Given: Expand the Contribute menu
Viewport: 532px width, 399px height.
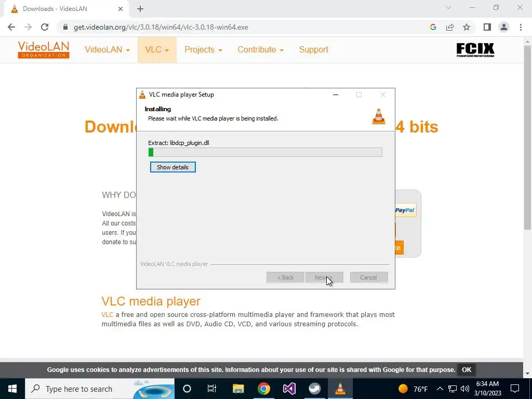Looking at the screenshot, I should (261, 49).
